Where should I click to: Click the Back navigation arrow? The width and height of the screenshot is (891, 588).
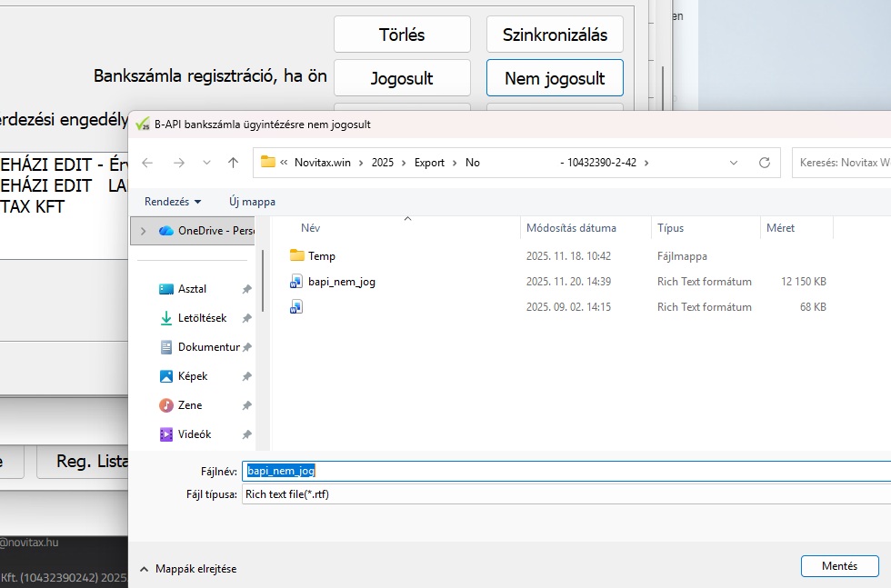[x=148, y=163]
